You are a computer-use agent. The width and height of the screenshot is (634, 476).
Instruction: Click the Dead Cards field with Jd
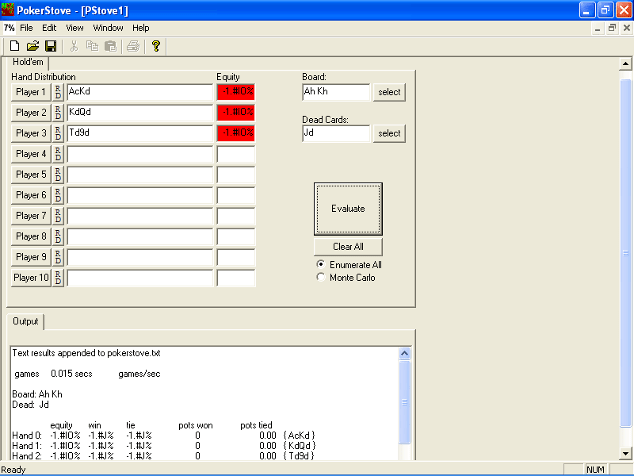[x=336, y=133]
